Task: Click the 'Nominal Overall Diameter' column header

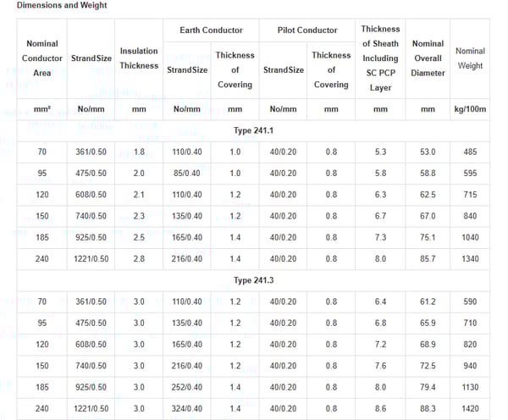Action: (428, 58)
